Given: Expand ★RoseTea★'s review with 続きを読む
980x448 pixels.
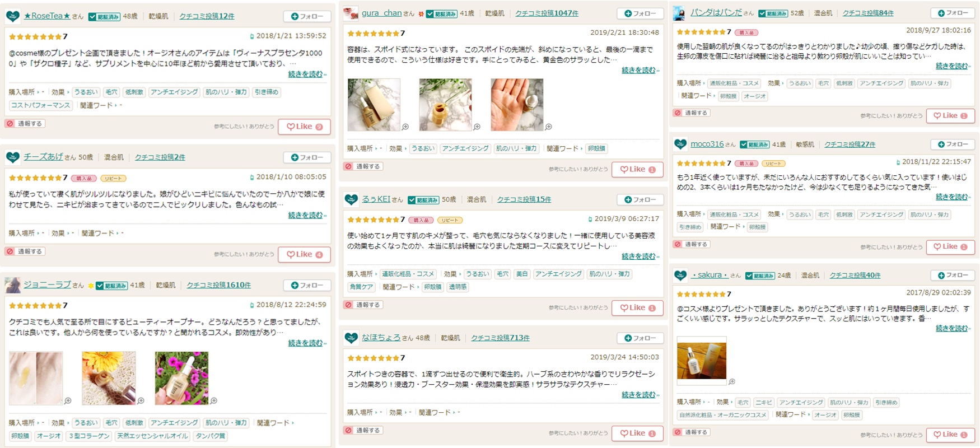Looking at the screenshot, I should 306,74.
